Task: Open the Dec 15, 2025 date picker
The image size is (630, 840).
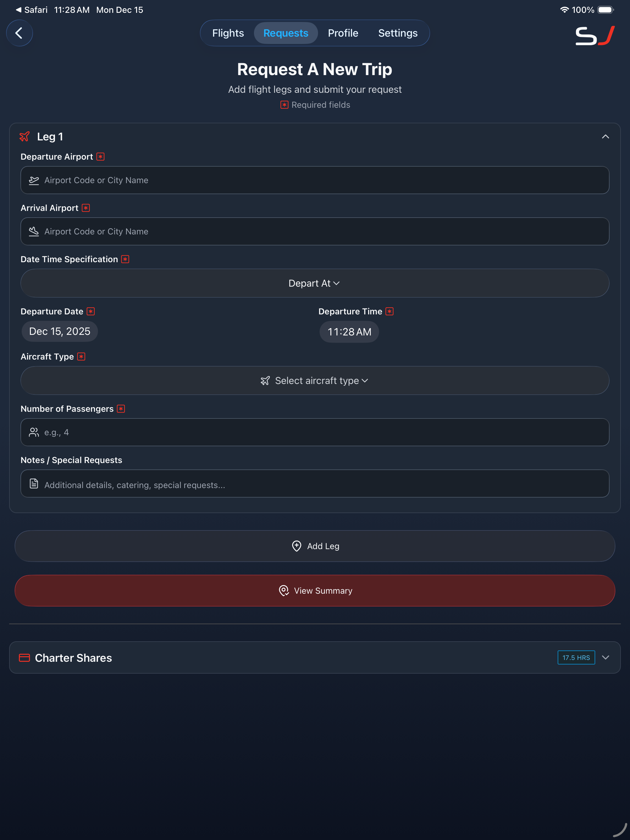Action: [x=60, y=331]
